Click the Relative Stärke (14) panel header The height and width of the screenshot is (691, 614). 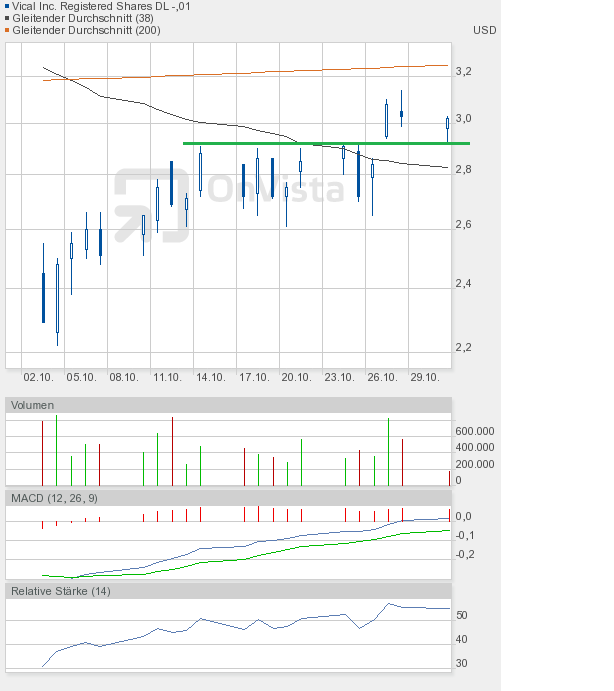(x=228, y=591)
